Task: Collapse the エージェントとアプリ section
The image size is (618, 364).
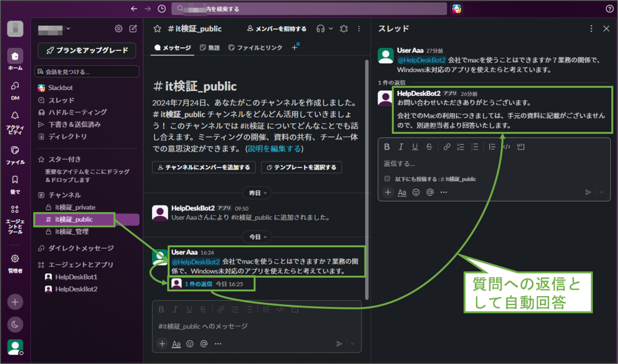Action: (x=76, y=265)
